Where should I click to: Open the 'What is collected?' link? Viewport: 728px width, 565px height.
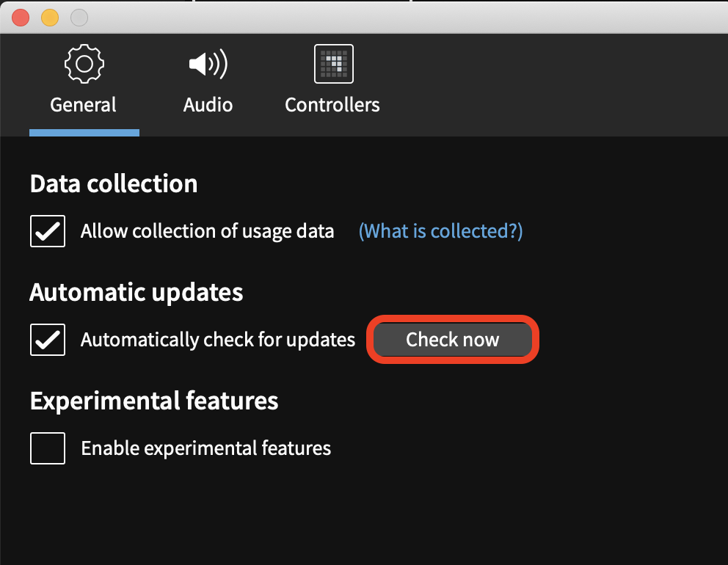click(440, 231)
